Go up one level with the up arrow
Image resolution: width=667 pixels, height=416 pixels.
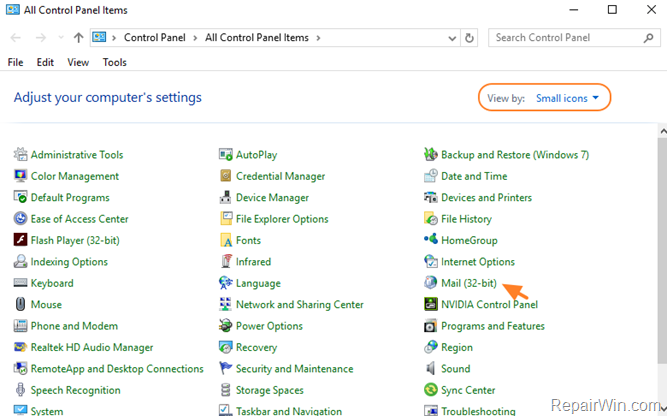(x=78, y=38)
